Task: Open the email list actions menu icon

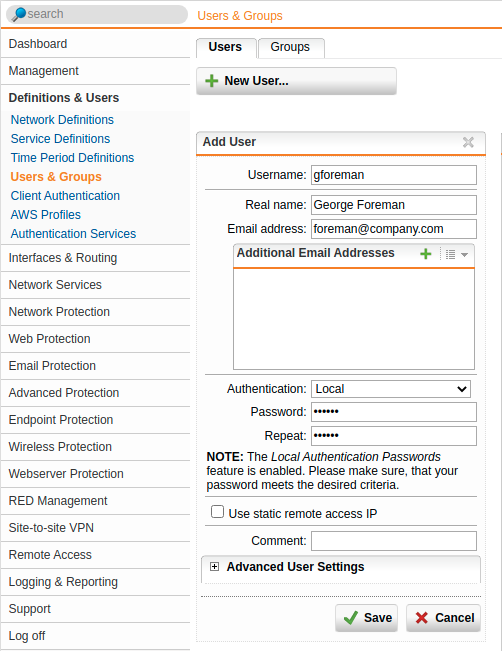Action: 451,254
